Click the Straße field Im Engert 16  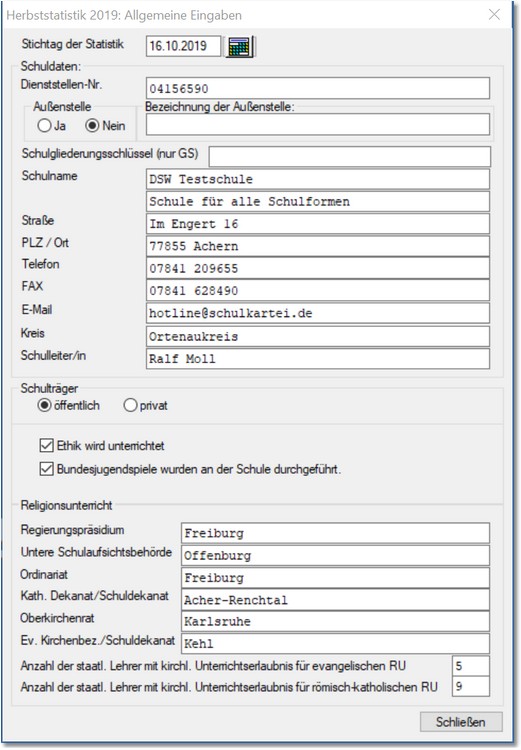coord(318,224)
